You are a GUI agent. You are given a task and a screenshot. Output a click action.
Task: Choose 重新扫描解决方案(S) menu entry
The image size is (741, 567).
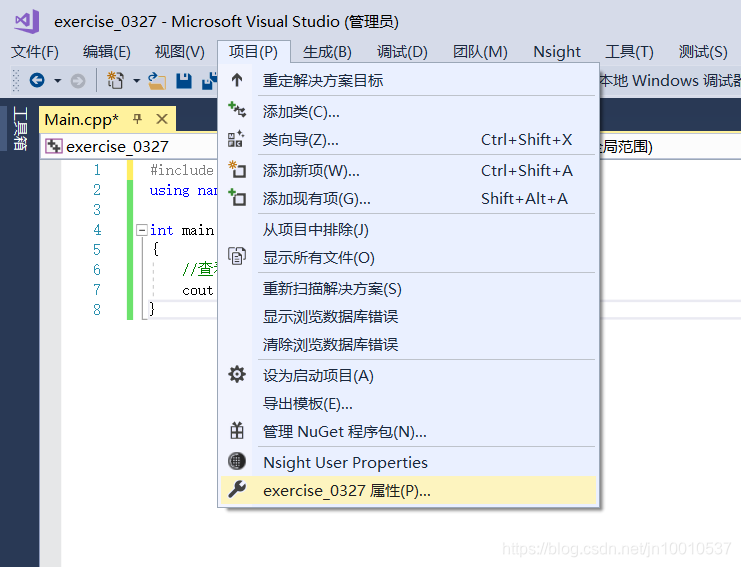[409, 289]
